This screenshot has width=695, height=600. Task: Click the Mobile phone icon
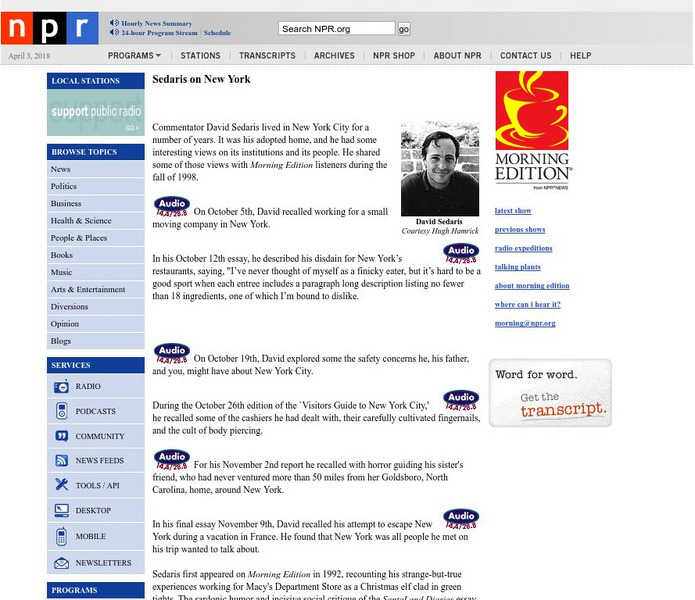coord(62,536)
